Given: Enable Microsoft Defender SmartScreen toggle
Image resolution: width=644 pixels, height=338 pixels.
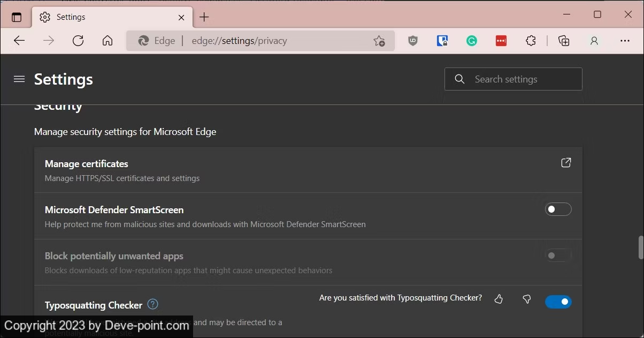Looking at the screenshot, I should coord(558,209).
